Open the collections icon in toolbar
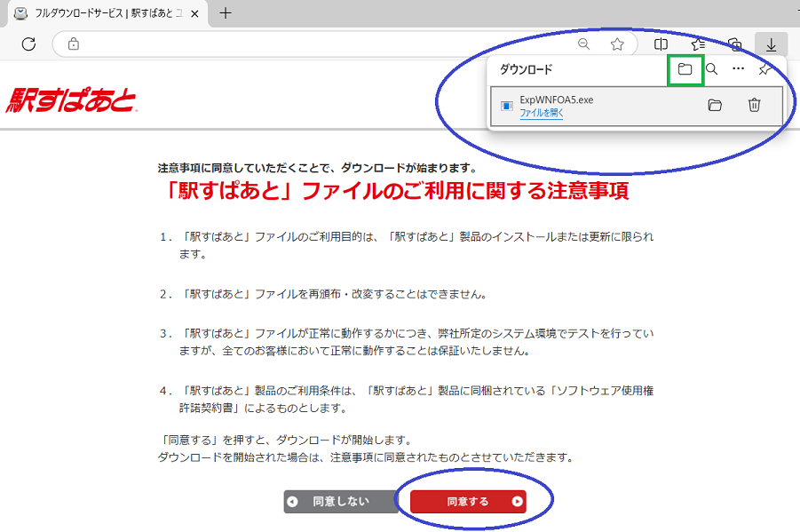800x532 pixels. tap(735, 44)
